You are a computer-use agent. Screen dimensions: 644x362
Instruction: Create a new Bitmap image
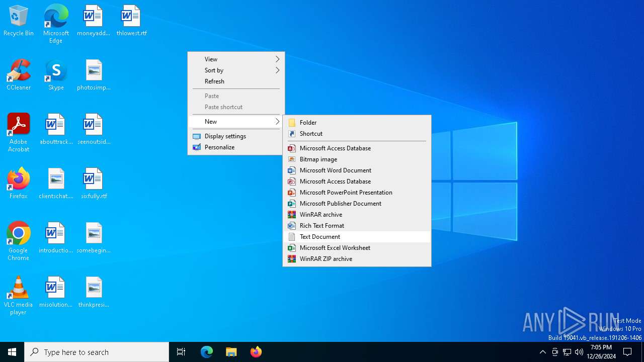(x=357, y=159)
